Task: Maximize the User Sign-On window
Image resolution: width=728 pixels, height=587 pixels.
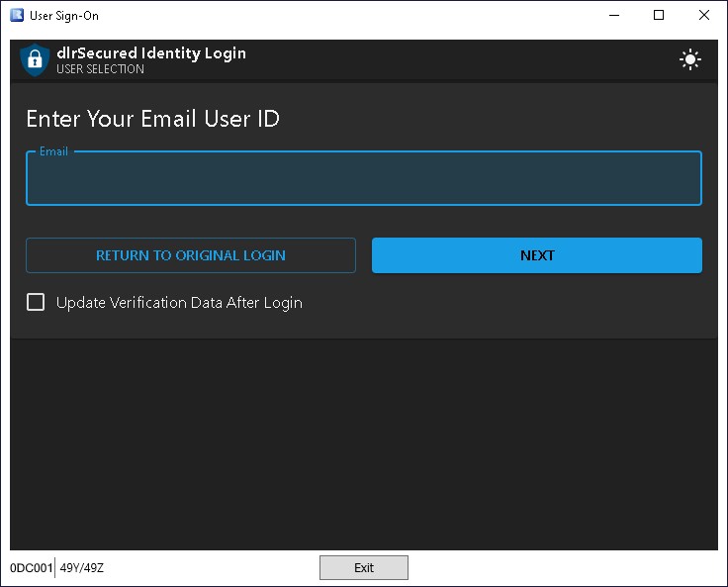Action: tap(659, 15)
